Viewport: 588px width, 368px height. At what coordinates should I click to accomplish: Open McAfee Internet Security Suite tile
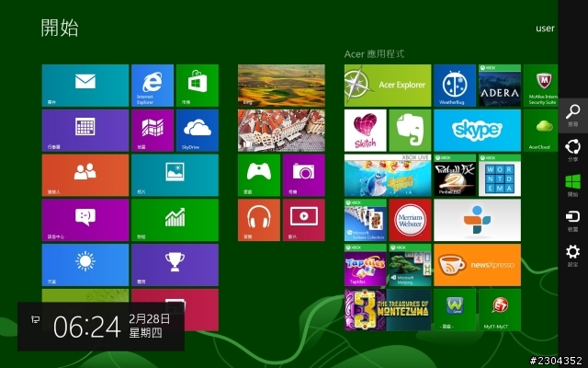click(x=541, y=86)
